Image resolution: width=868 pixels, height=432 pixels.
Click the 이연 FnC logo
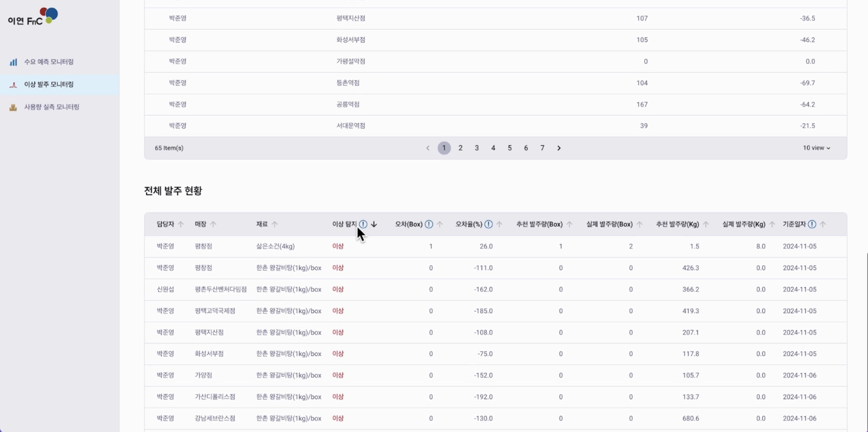pos(33,16)
